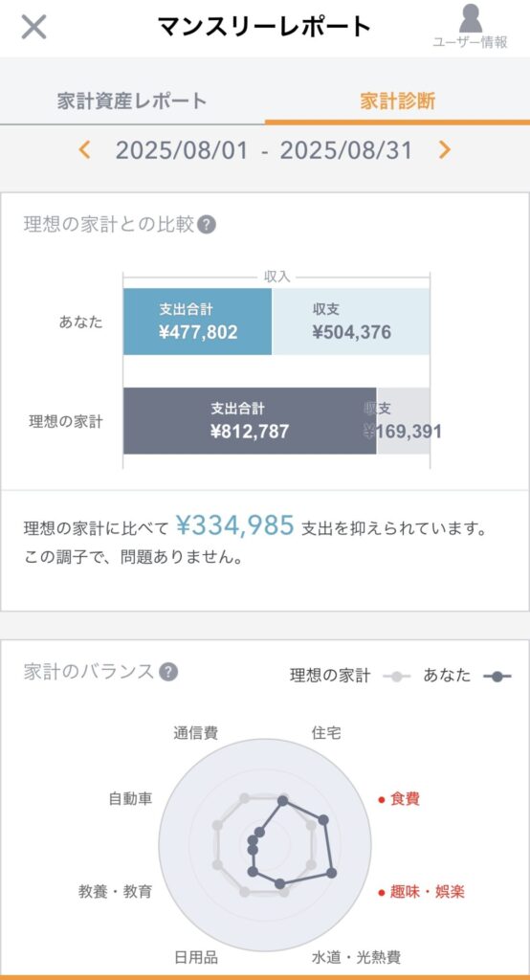Open help icon beside 家計のバランス

168,672
